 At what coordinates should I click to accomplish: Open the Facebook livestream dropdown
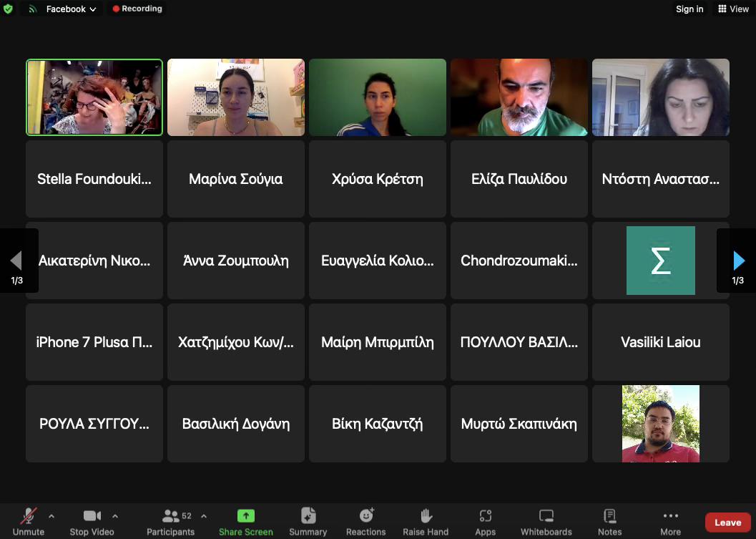[71, 9]
